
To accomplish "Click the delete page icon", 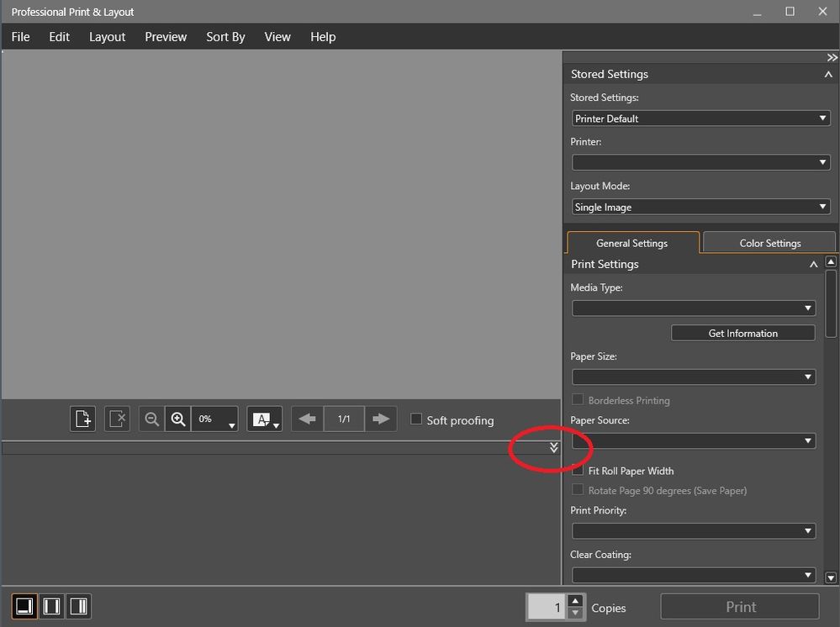I will (x=118, y=419).
